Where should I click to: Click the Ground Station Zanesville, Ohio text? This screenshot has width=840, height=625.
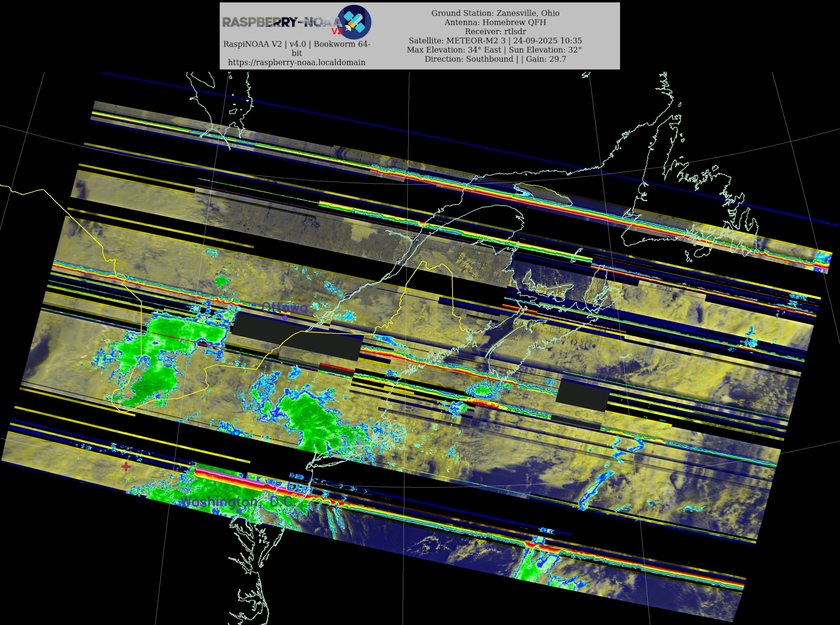point(495,13)
